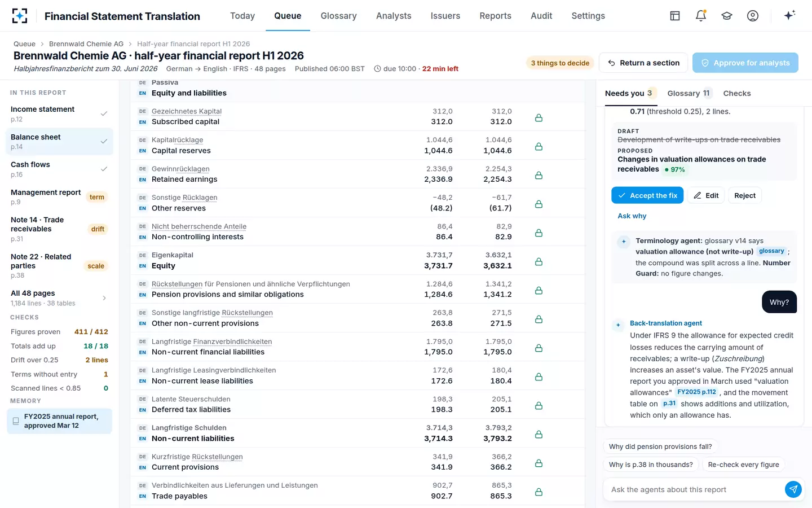
Task: Accept the fix for proposed translation
Action: 647,195
